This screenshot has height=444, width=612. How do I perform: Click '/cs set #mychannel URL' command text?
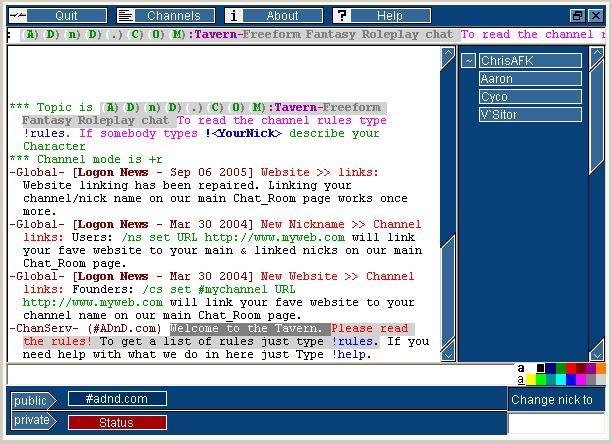219,289
